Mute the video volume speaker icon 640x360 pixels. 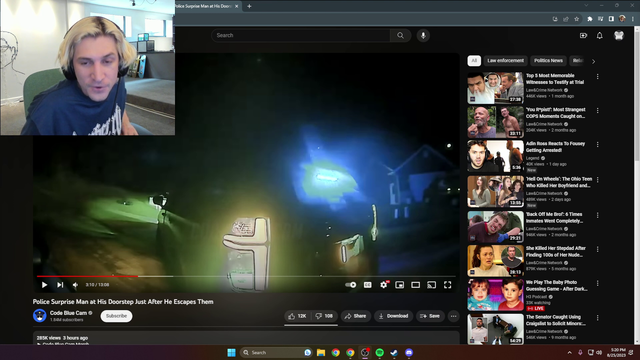tap(75, 285)
